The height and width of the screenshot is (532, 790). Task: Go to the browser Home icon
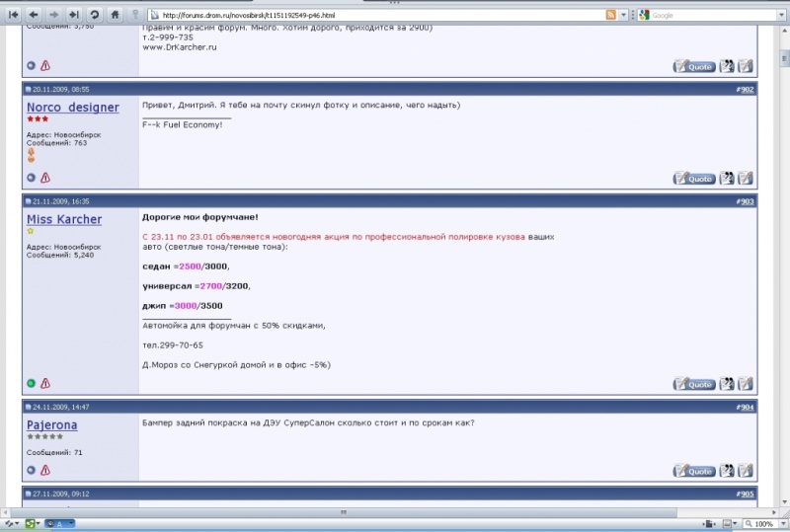116,15
